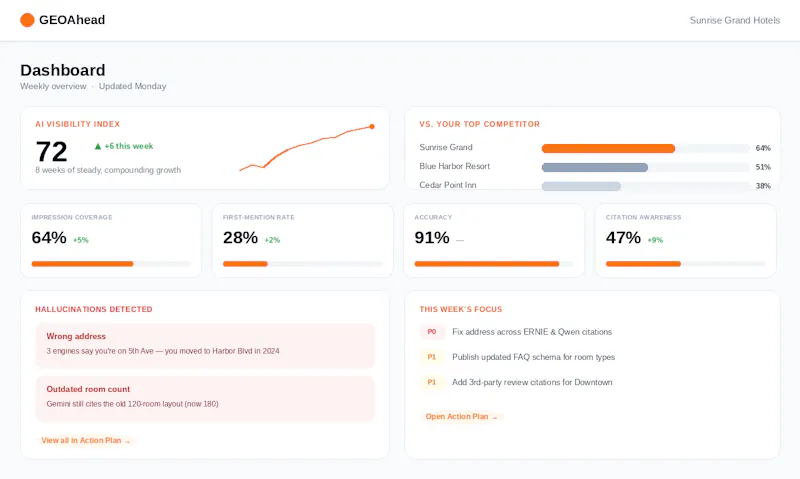
Task: Click the First-Mention Rate progress bar
Action: point(303,264)
